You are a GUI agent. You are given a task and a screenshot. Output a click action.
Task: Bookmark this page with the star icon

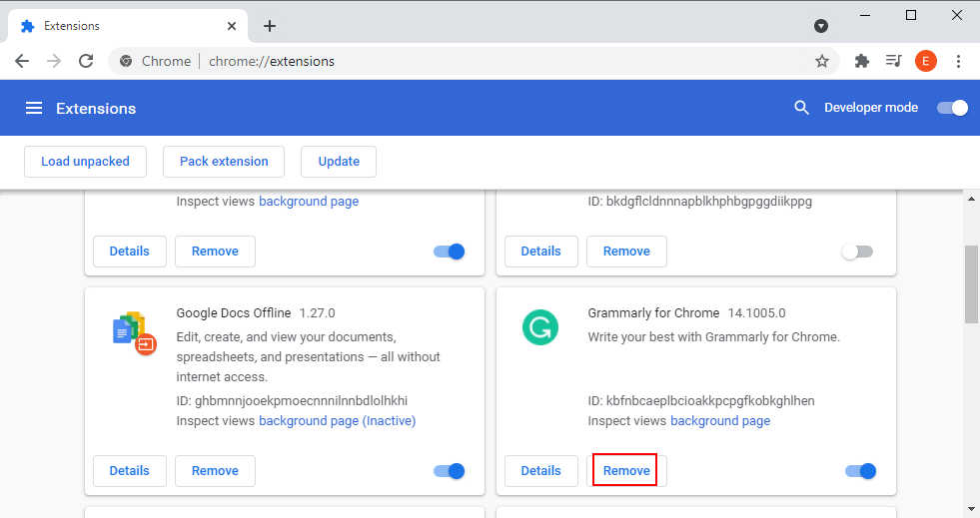coord(822,61)
